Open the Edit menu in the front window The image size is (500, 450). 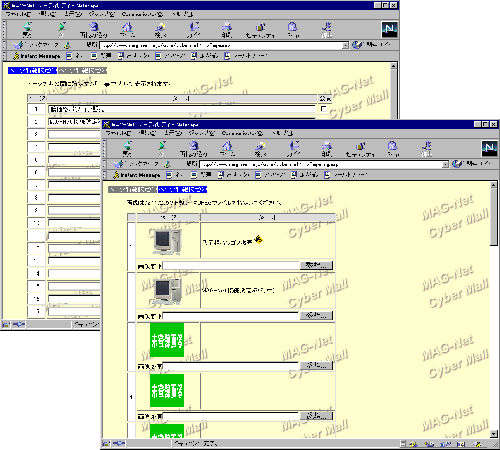pyautogui.click(x=147, y=133)
